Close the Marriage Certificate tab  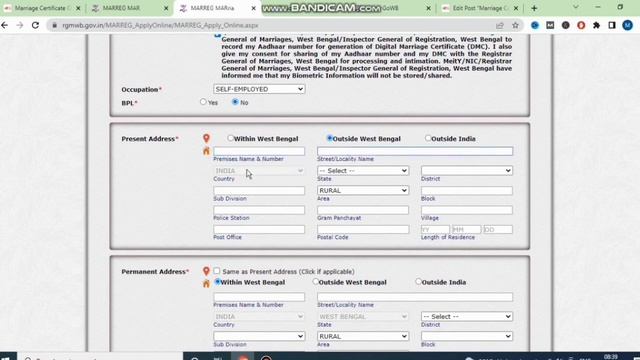coord(78,8)
